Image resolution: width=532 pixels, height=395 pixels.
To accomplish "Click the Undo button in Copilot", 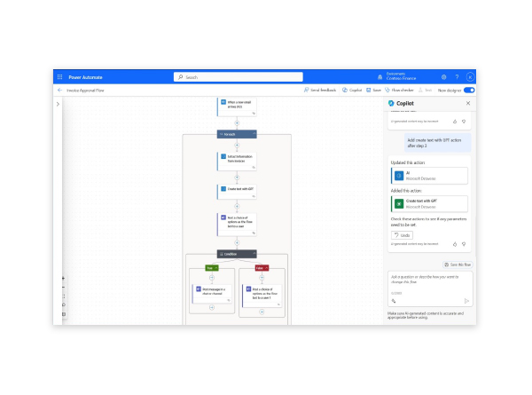I will click(401, 234).
